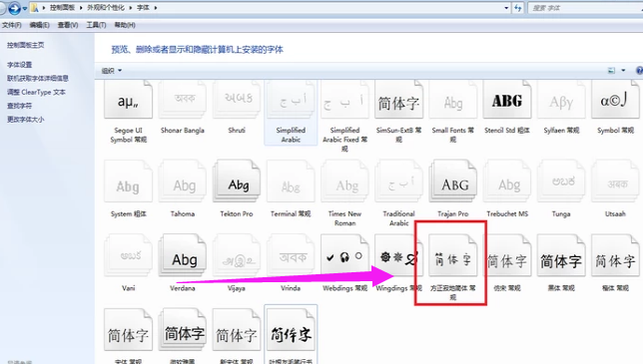Click the change view icon
Viewport: 643px width, 364px height.
[x=611, y=71]
